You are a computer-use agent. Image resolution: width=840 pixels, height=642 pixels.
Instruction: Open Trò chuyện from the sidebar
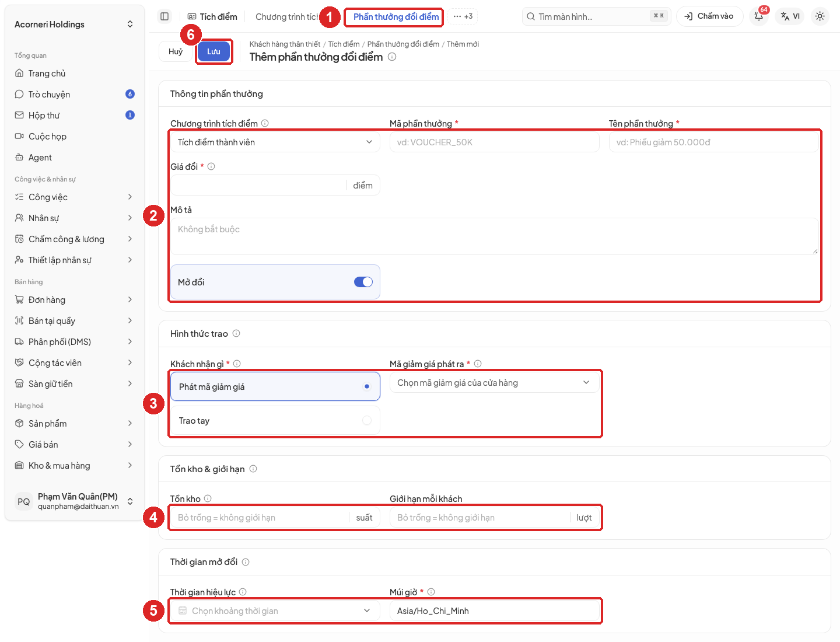(75, 95)
